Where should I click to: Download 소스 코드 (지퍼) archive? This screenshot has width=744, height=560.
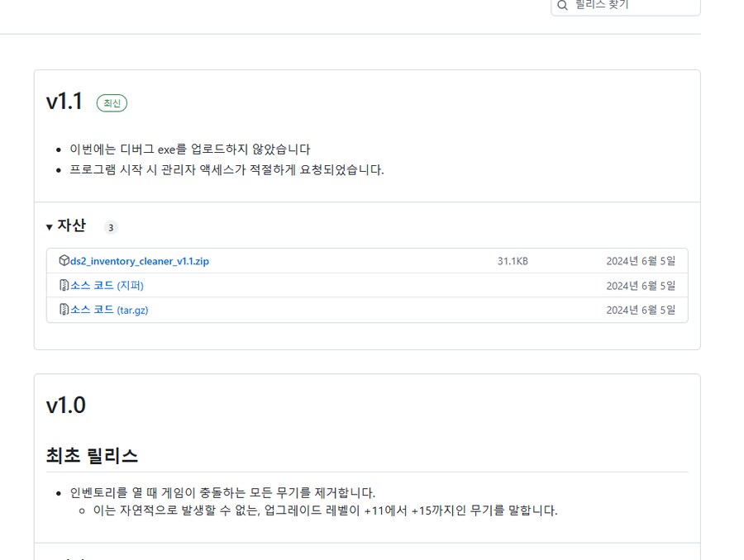107,286
